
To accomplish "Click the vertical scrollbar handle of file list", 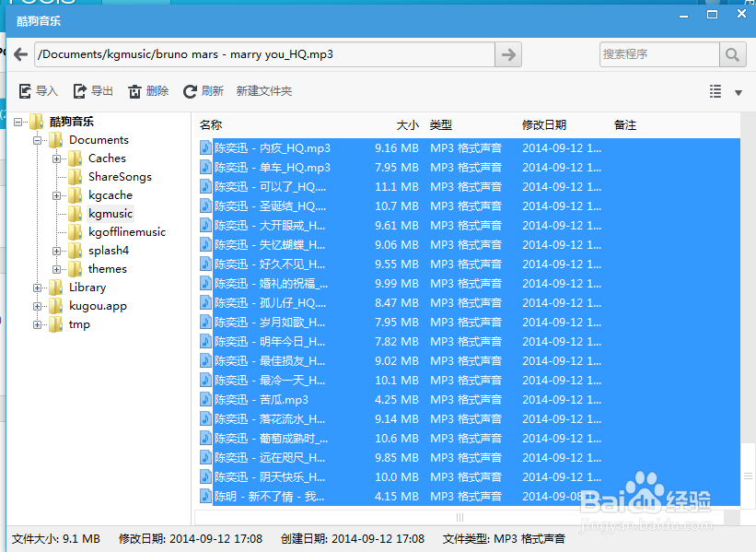I will point(748,476).
